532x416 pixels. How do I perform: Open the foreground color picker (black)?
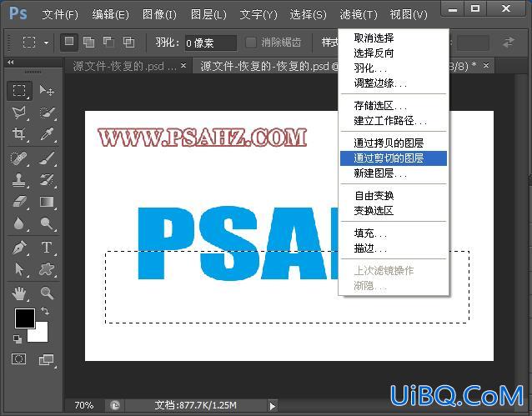[24, 318]
